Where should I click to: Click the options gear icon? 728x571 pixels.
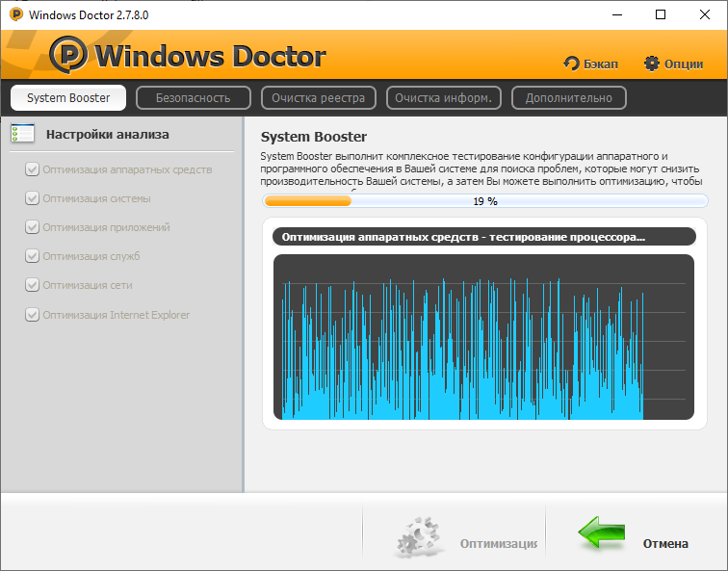pos(651,64)
